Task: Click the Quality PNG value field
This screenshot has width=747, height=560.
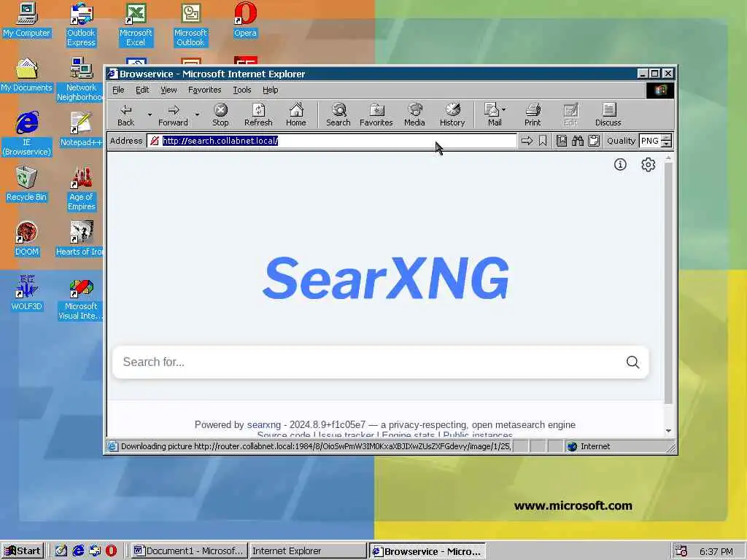Action: 650,141
